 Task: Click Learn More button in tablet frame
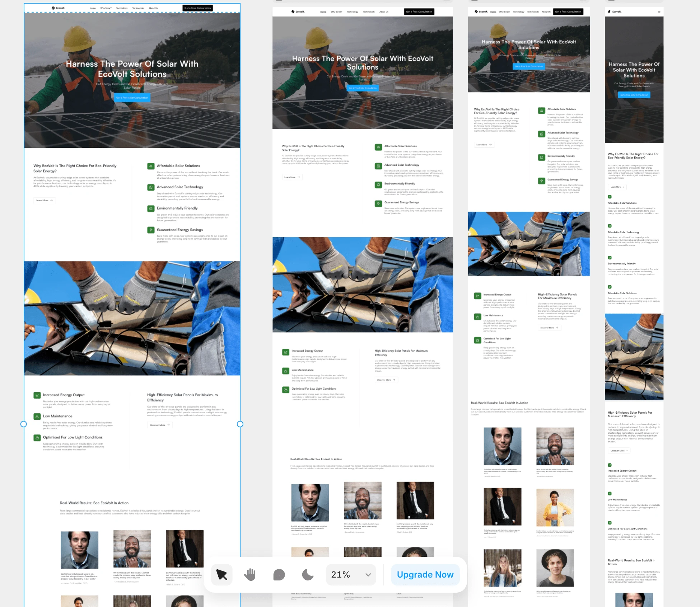click(484, 145)
